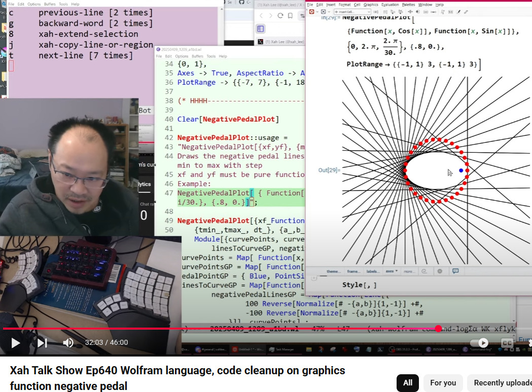
Task: Click the link chain icon in Mathematica toolbar
Action: pyautogui.click(x=466, y=12)
